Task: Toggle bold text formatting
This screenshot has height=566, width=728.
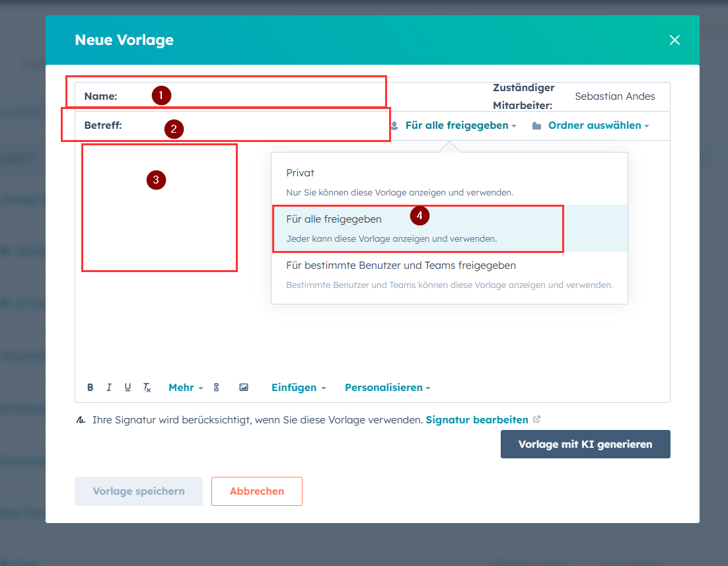Action: click(91, 388)
